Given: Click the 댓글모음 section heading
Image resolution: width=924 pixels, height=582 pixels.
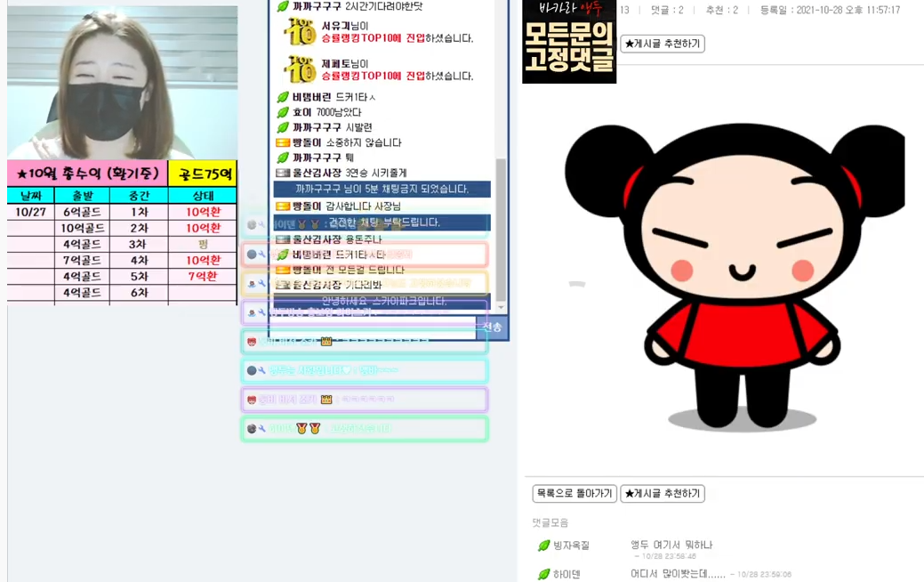Looking at the screenshot, I should [550, 523].
